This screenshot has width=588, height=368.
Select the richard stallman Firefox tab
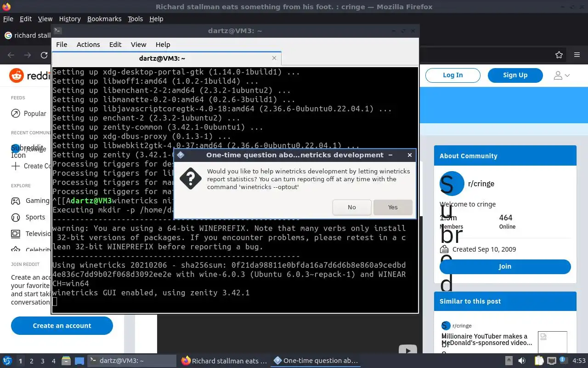[x=27, y=35]
